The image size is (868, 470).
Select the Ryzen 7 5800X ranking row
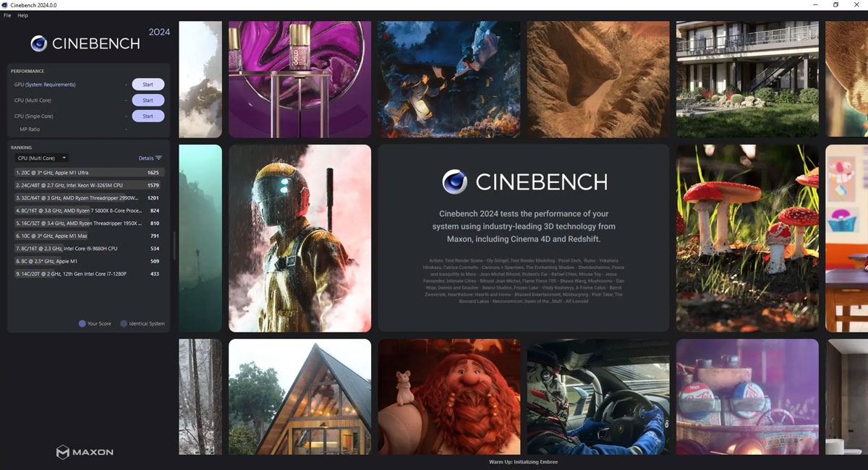click(x=89, y=210)
